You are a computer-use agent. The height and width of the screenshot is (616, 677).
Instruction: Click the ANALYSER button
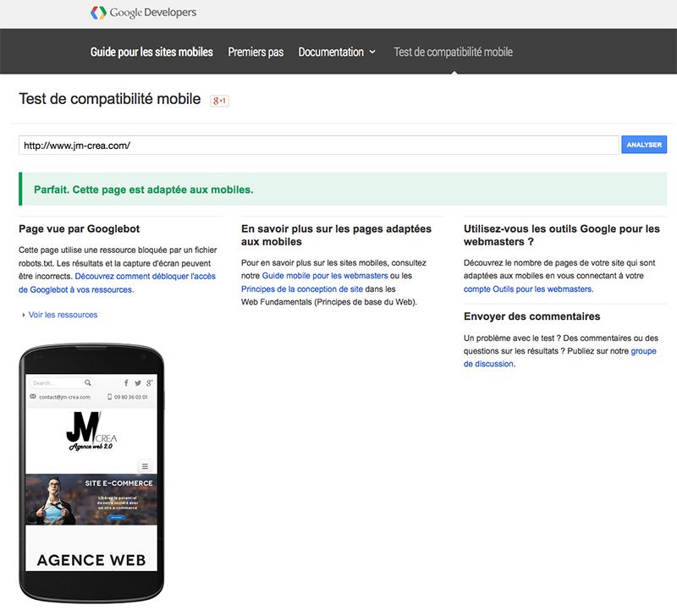point(644,145)
